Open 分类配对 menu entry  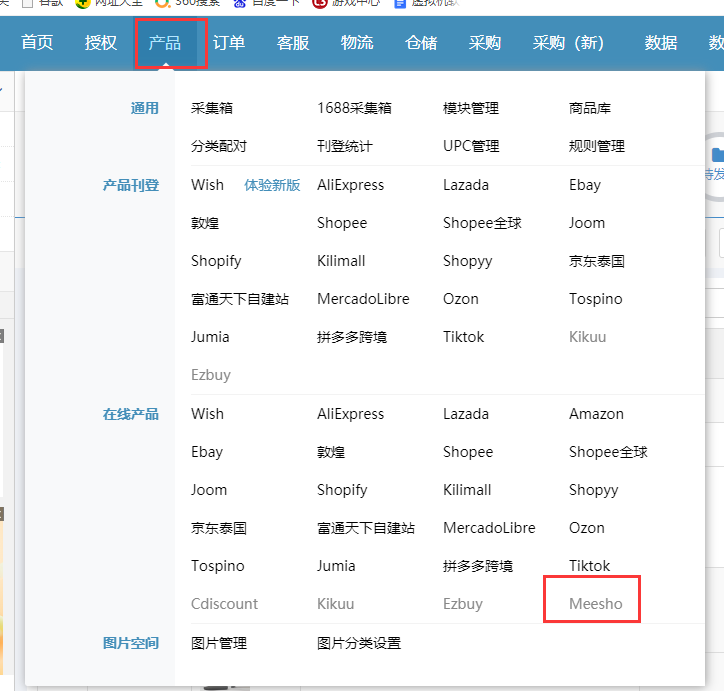point(219,146)
